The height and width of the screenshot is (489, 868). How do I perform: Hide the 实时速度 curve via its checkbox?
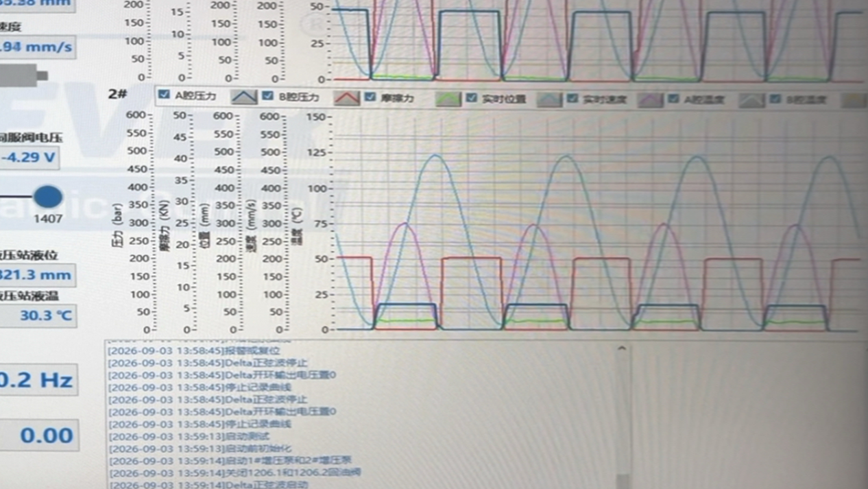572,98
